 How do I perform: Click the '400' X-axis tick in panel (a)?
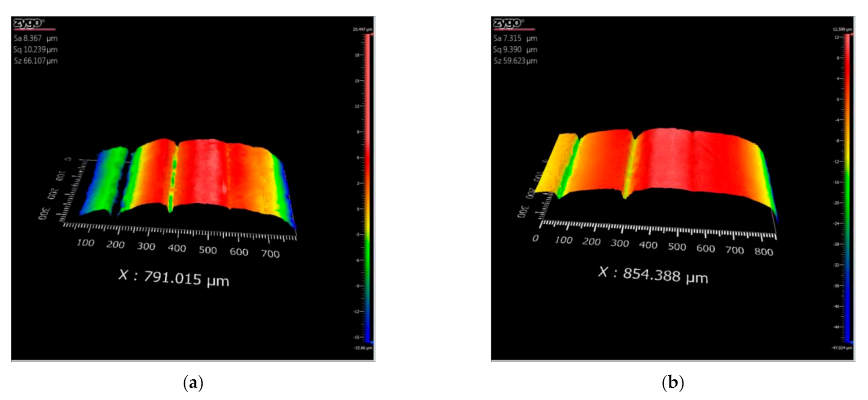click(x=177, y=248)
